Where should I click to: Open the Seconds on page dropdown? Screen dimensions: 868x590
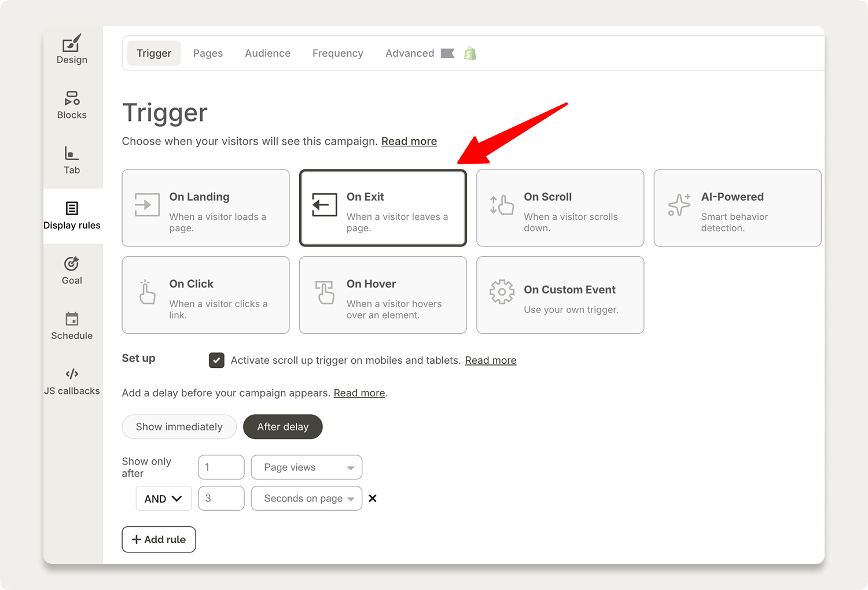(306, 498)
